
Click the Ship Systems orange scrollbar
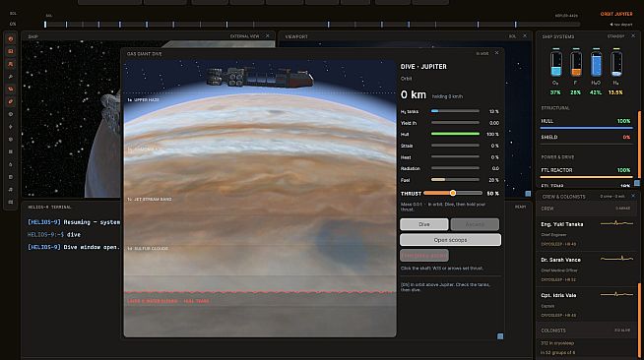[639, 144]
